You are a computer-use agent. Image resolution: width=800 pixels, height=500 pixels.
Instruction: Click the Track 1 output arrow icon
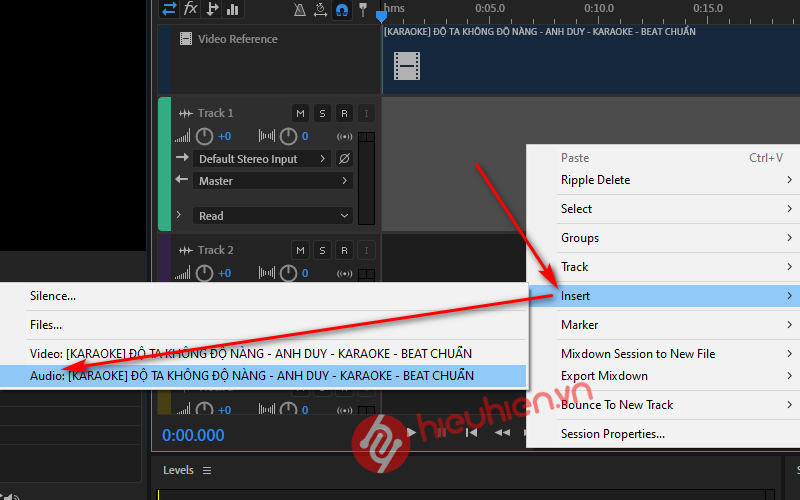182,179
